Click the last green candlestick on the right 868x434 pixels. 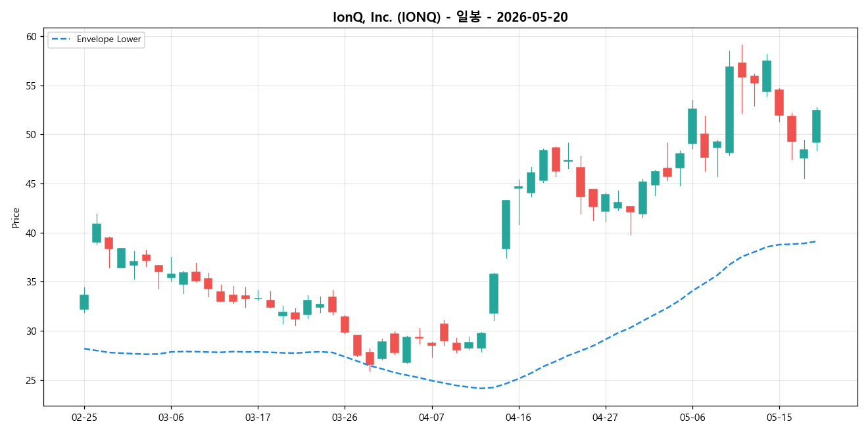coord(816,126)
